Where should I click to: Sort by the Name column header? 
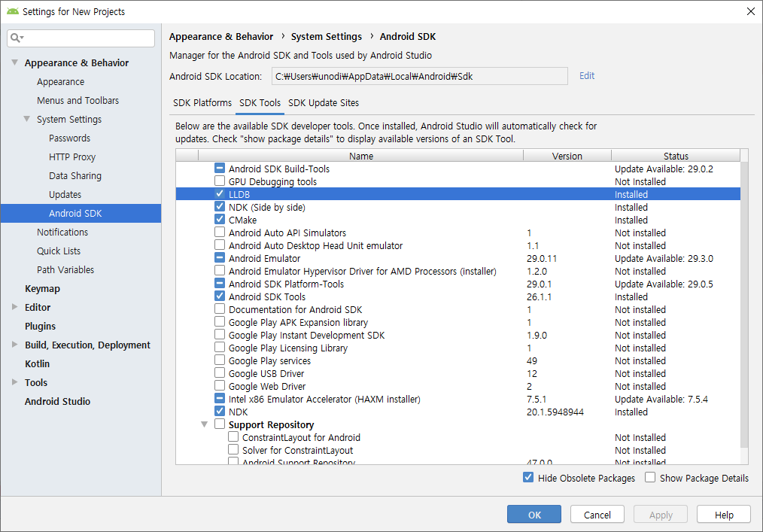360,156
